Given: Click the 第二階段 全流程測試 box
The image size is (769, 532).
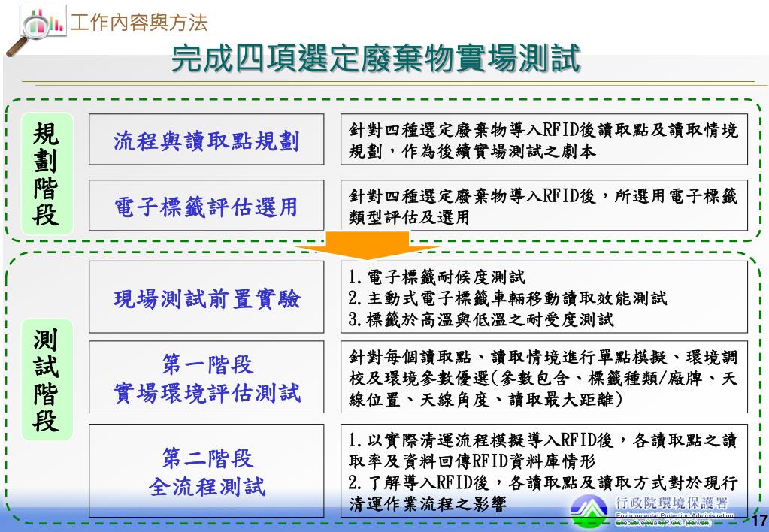Looking at the screenshot, I should click(207, 470).
